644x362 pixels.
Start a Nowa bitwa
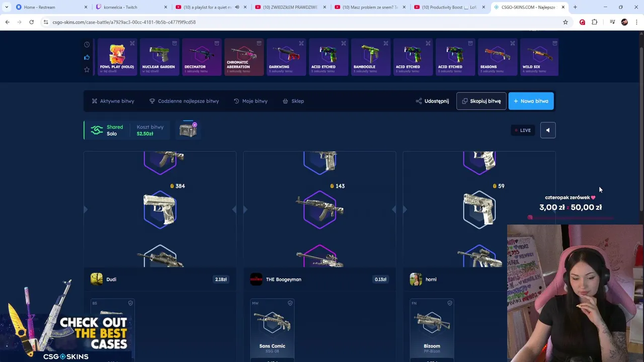coord(531,101)
